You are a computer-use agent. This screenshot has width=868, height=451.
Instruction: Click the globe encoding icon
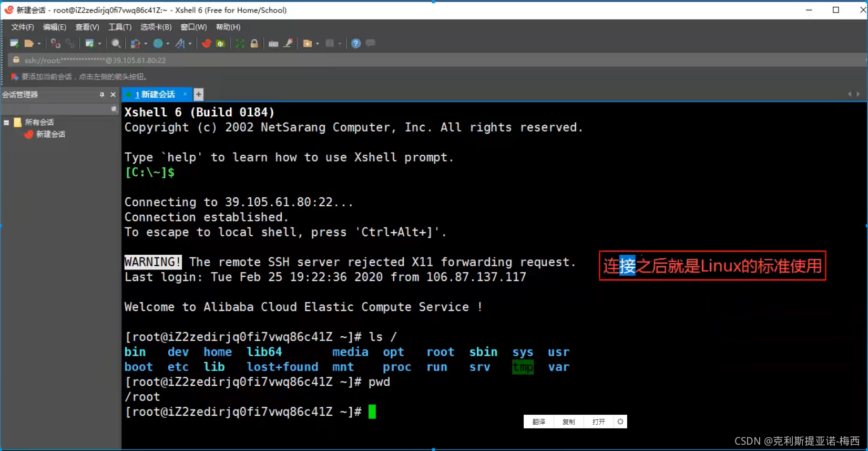tap(158, 44)
